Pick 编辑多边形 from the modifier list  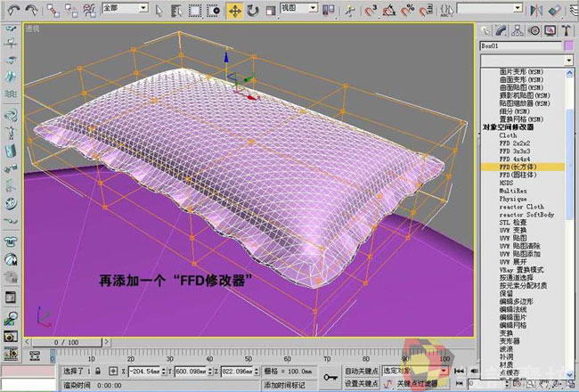(516, 301)
